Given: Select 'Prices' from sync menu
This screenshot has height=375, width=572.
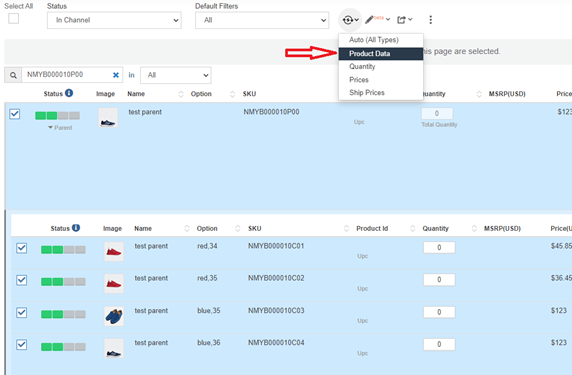Looking at the screenshot, I should tap(381, 80).
